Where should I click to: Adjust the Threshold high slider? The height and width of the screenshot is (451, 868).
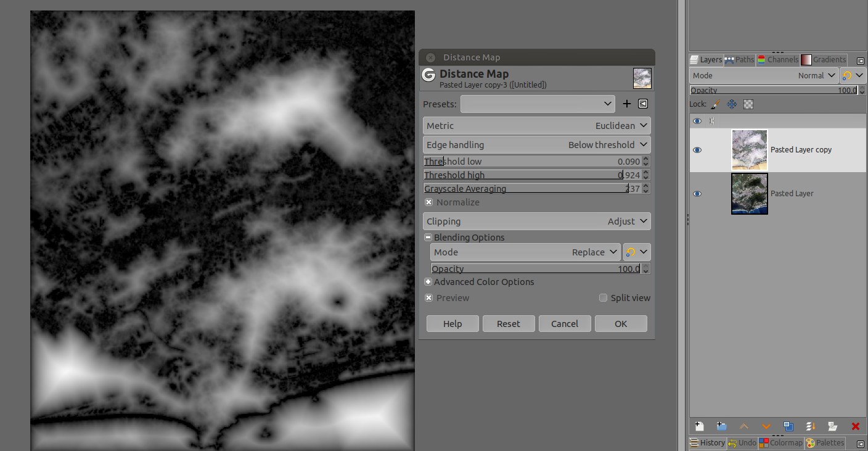point(532,175)
